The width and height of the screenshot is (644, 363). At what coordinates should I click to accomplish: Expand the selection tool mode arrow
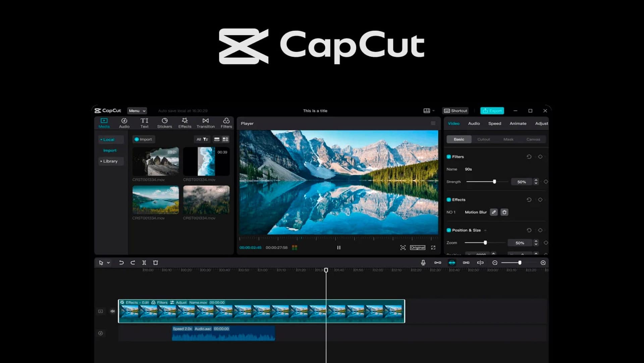point(108,263)
